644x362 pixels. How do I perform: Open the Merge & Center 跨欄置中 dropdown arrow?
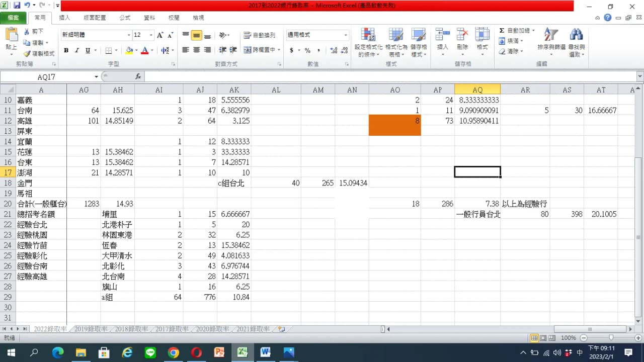[x=279, y=50]
